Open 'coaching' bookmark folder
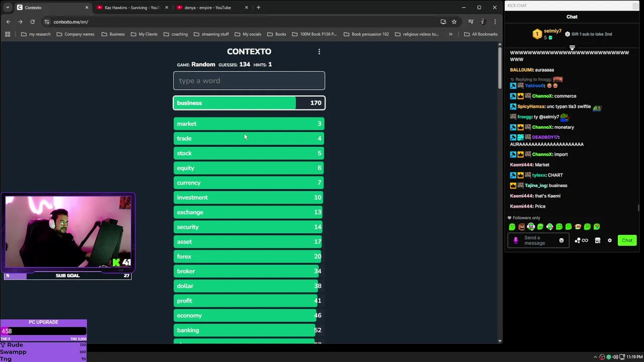The width and height of the screenshot is (644, 362). point(176,34)
